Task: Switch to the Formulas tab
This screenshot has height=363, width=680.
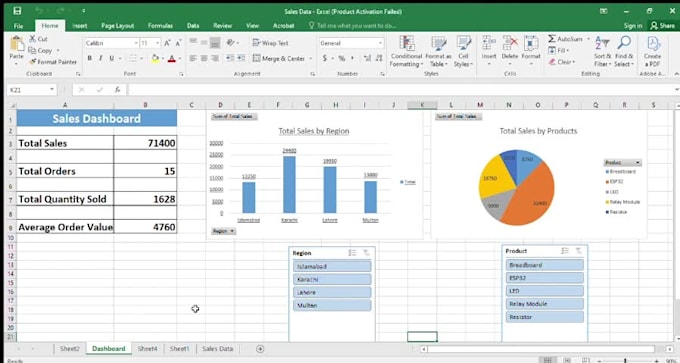Action: coord(160,26)
